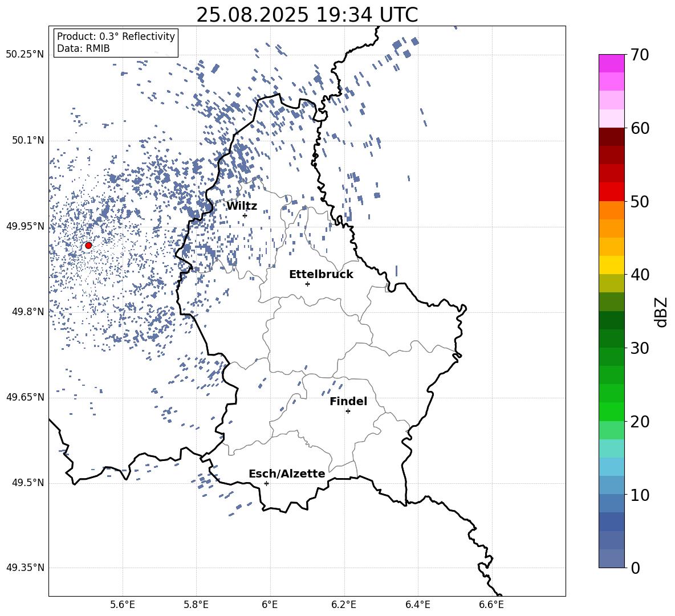Click the Esch/Alzette city label
Screen dimensions: 675x616
click(287, 474)
